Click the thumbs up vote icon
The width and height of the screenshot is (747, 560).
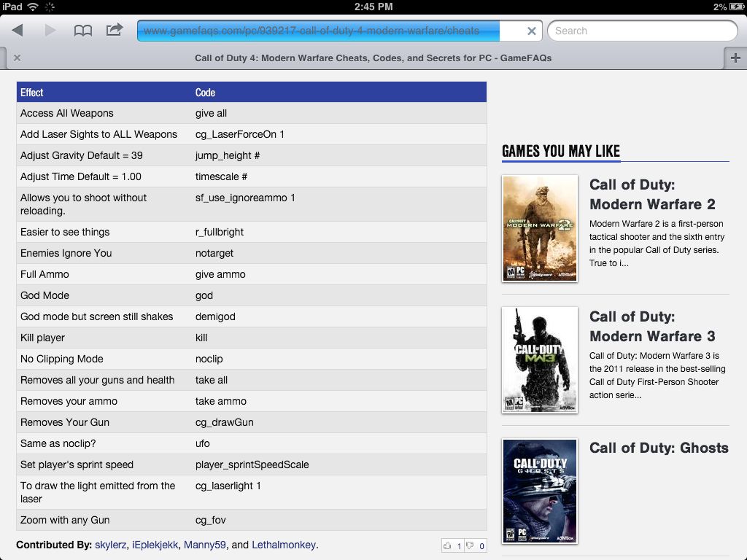click(449, 545)
